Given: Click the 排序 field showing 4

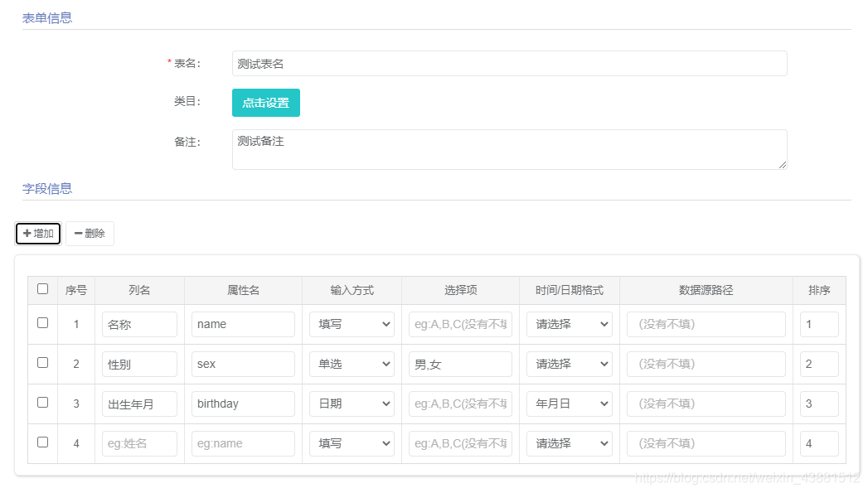Looking at the screenshot, I should (x=819, y=443).
